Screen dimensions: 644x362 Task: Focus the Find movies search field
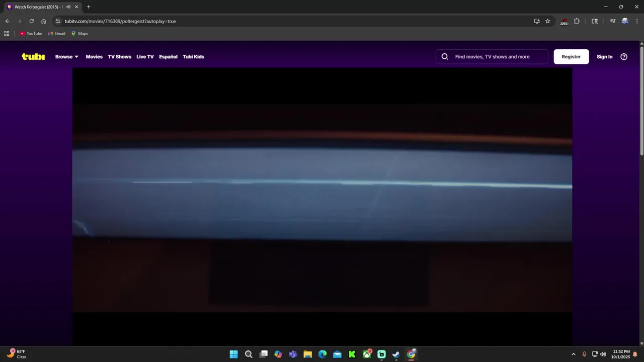pyautogui.click(x=492, y=57)
